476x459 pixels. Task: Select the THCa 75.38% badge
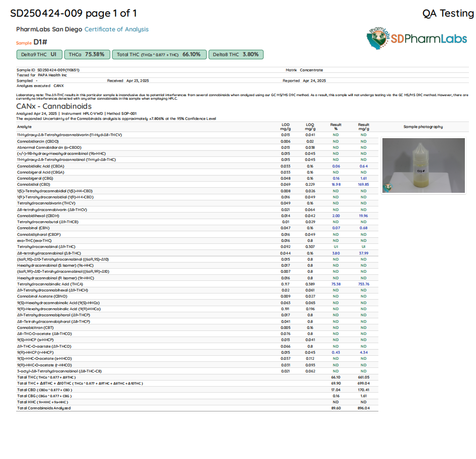point(86,55)
